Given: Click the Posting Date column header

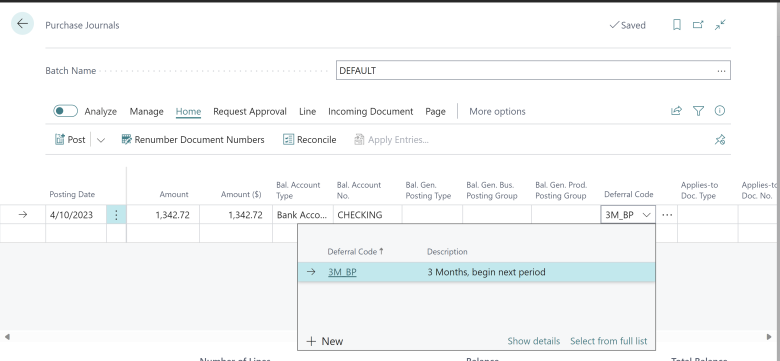Looking at the screenshot, I should coord(72,194).
